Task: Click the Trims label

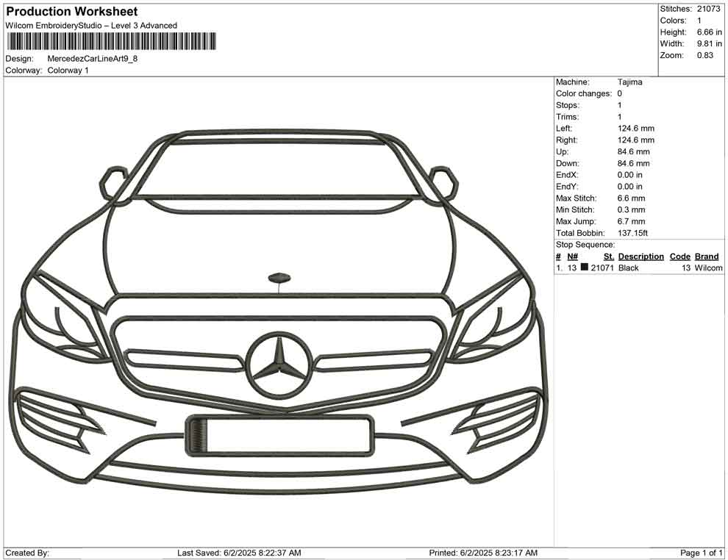Action: pos(568,117)
